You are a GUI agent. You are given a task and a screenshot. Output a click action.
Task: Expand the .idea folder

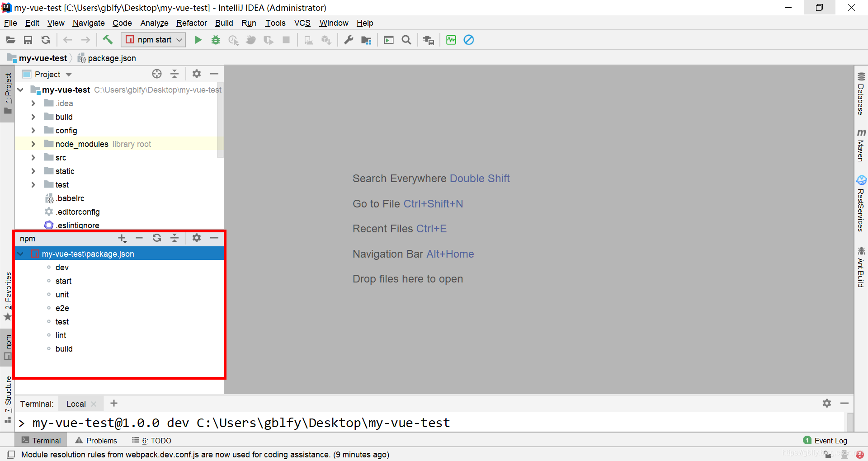pyautogui.click(x=33, y=103)
